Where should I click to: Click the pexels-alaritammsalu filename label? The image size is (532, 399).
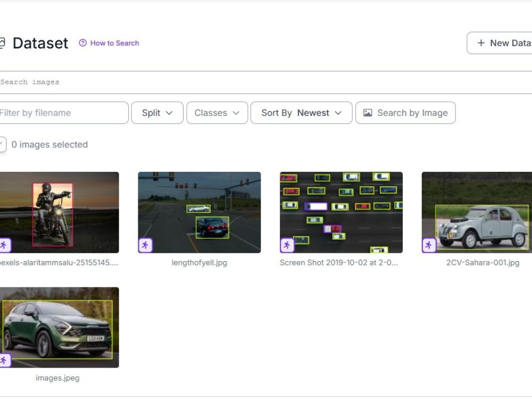[x=59, y=263]
